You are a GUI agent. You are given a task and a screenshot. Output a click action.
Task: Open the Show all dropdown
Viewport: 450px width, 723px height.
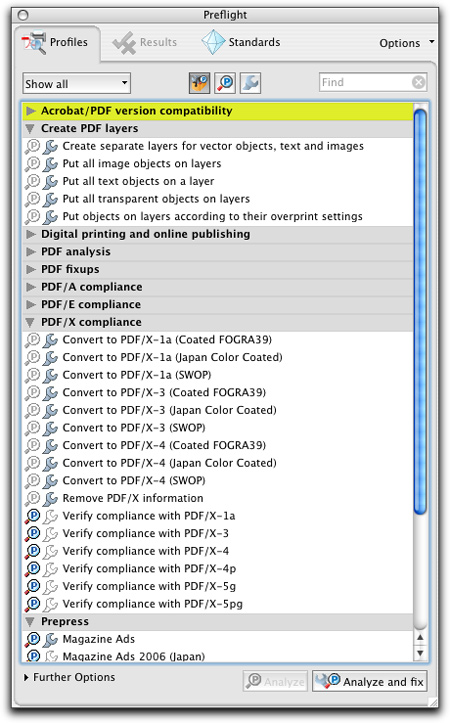coord(77,83)
